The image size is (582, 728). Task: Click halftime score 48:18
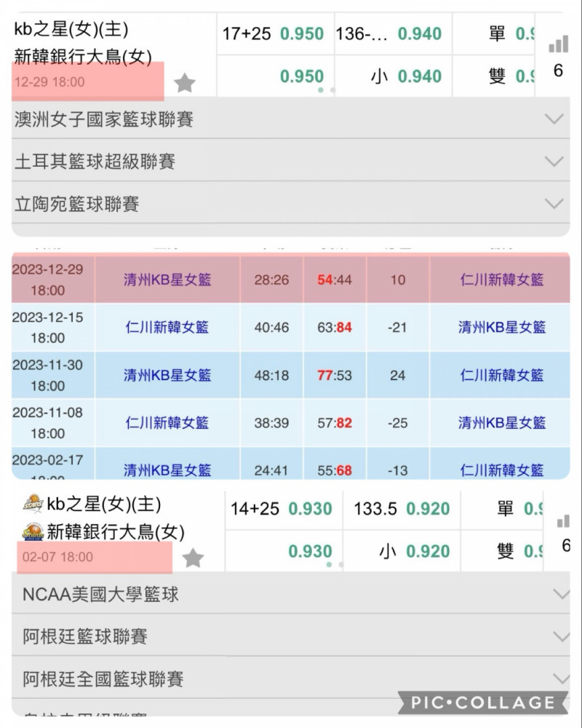pyautogui.click(x=271, y=375)
